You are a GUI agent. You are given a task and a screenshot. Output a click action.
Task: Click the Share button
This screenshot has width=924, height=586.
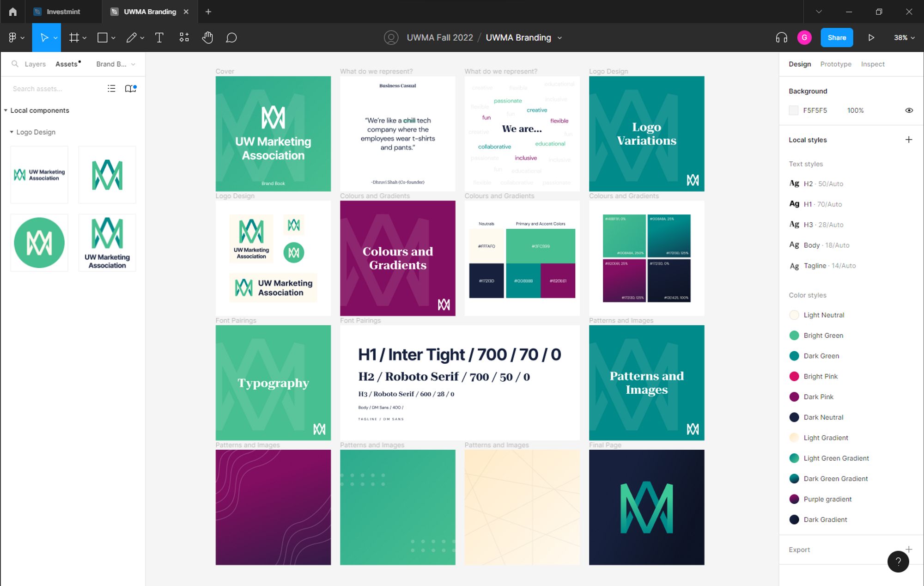pos(837,37)
